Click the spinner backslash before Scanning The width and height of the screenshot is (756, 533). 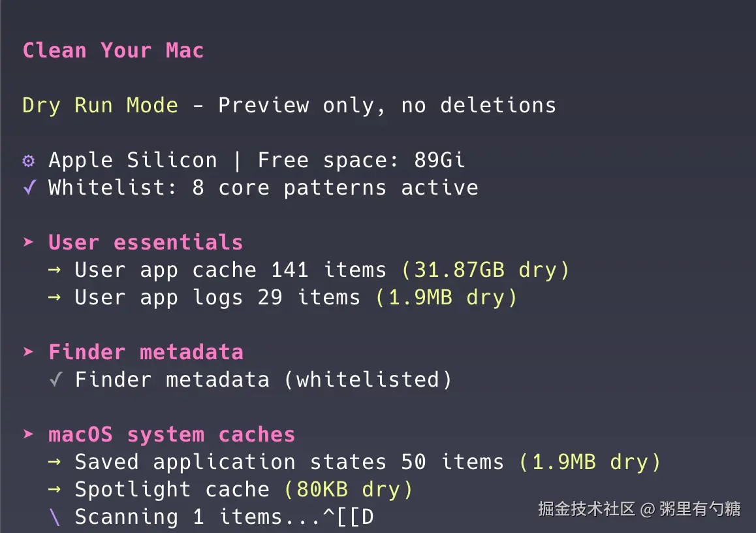[55, 517]
